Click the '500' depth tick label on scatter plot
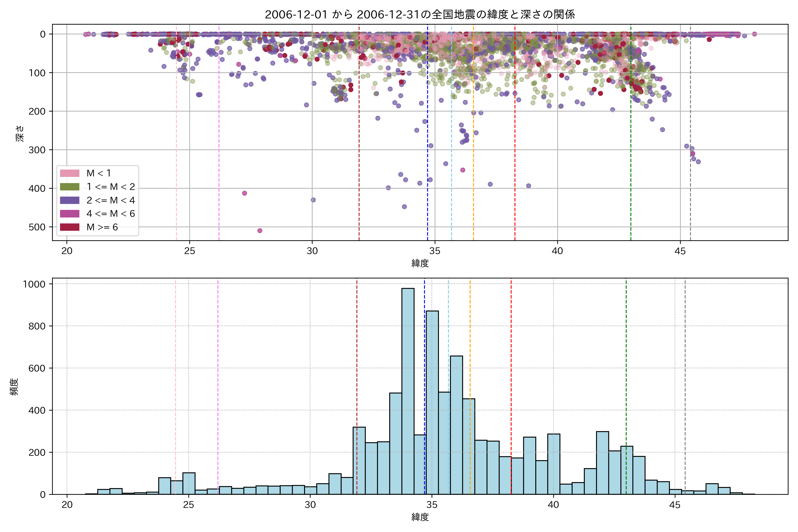Viewport: 798px width, 532px height. tap(37, 227)
